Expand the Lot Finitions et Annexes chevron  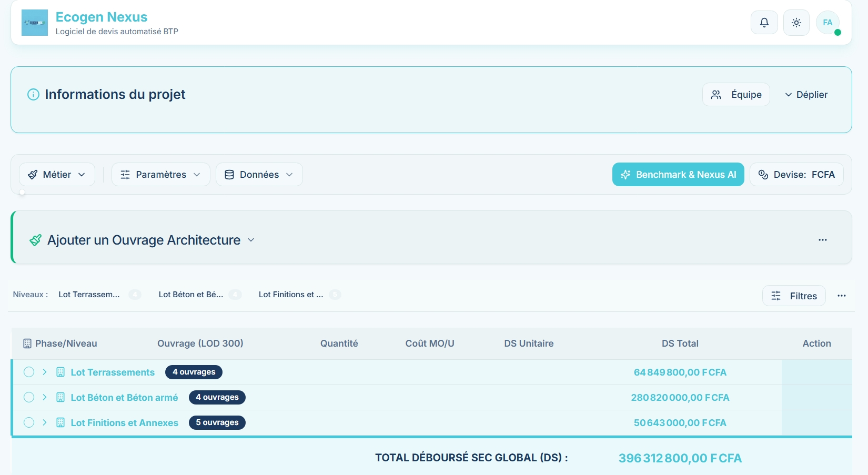pos(45,422)
